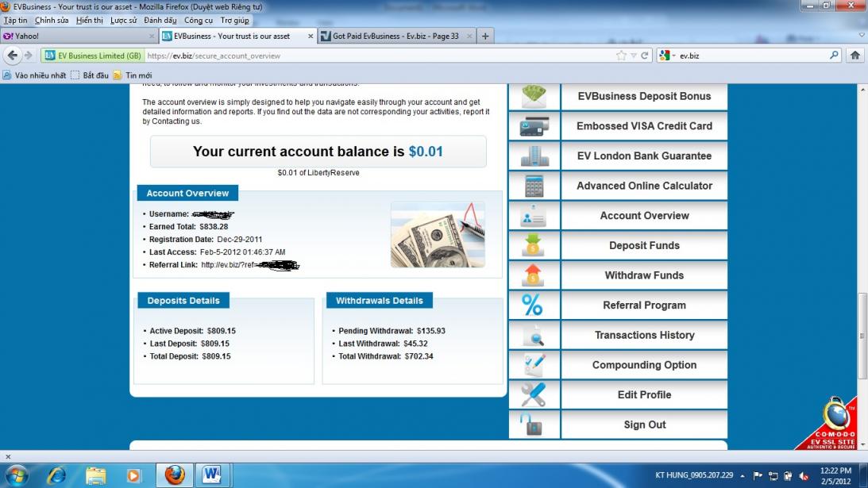Open the Trợ giúp menu
Screen dimensions: 868x488
coord(235,21)
